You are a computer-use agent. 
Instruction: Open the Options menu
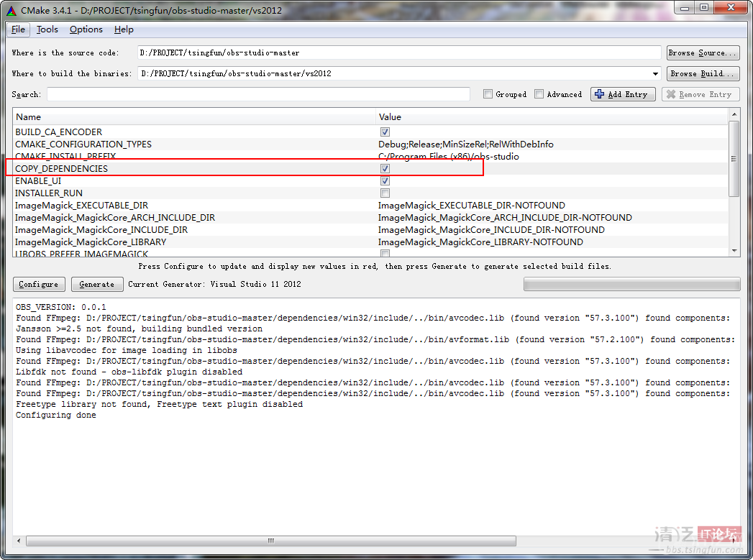point(86,29)
